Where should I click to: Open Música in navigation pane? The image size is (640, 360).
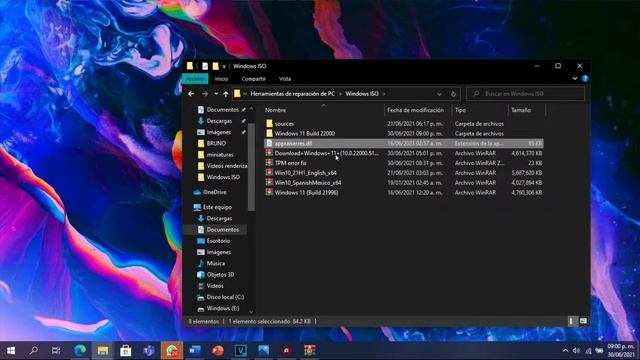tap(216, 263)
